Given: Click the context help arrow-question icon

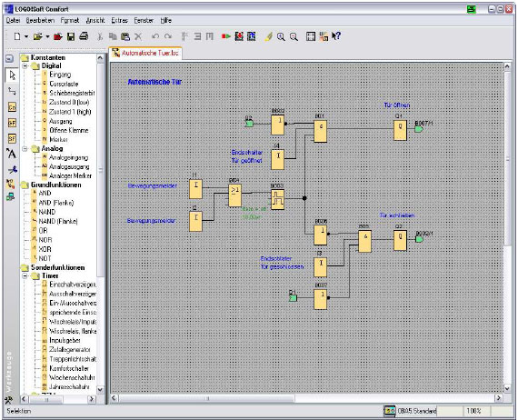Looking at the screenshot, I should [336, 36].
